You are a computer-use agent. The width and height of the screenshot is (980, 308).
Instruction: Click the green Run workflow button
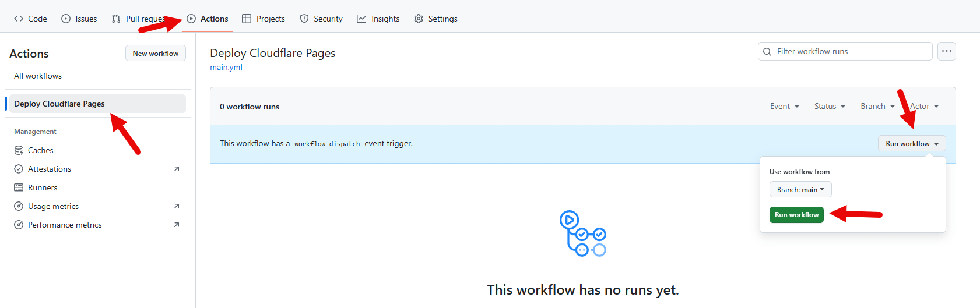[796, 215]
